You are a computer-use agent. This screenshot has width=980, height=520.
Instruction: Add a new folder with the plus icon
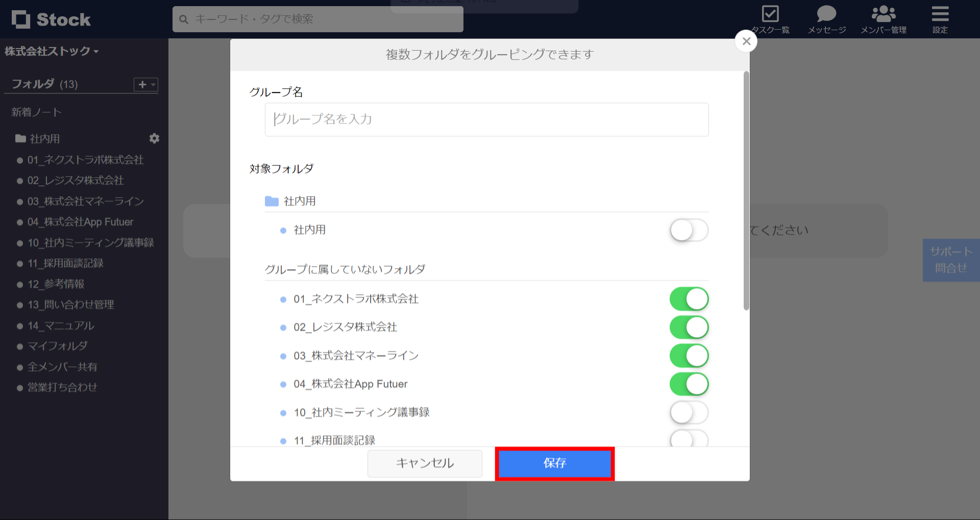coord(141,84)
